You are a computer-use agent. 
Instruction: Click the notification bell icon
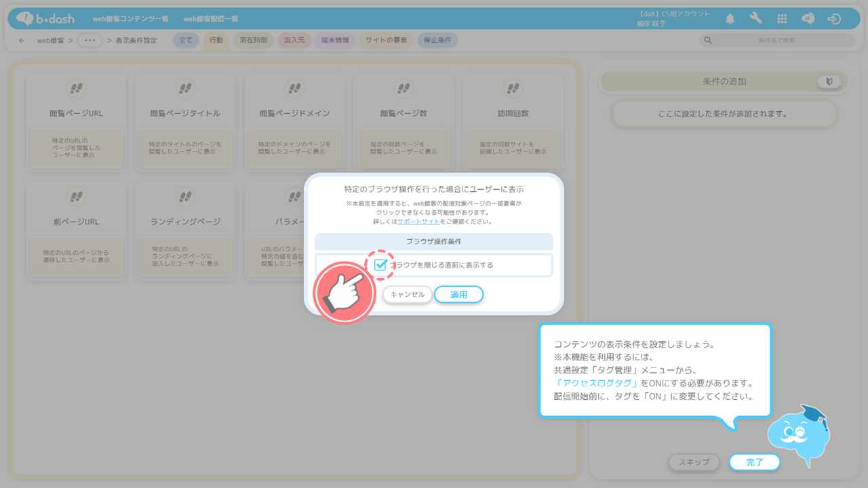730,19
